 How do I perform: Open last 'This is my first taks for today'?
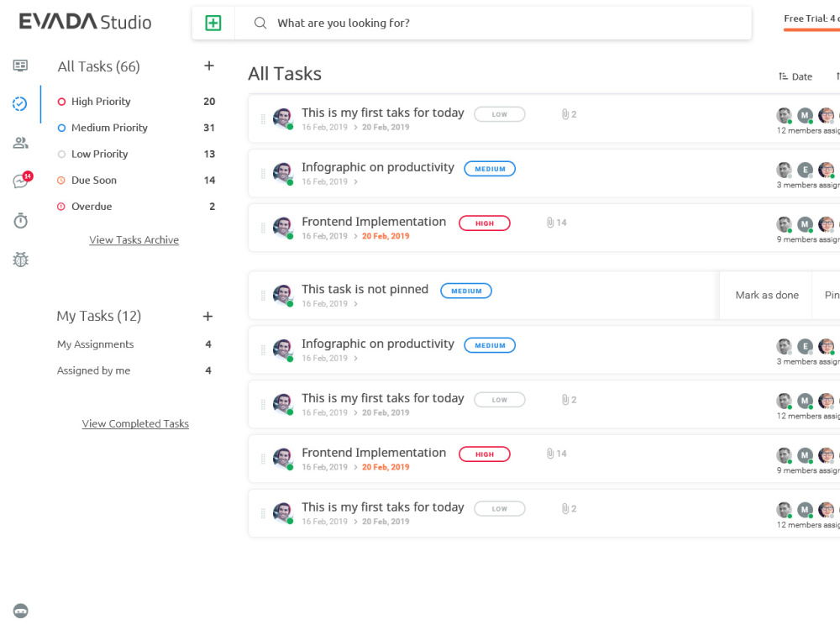click(382, 507)
